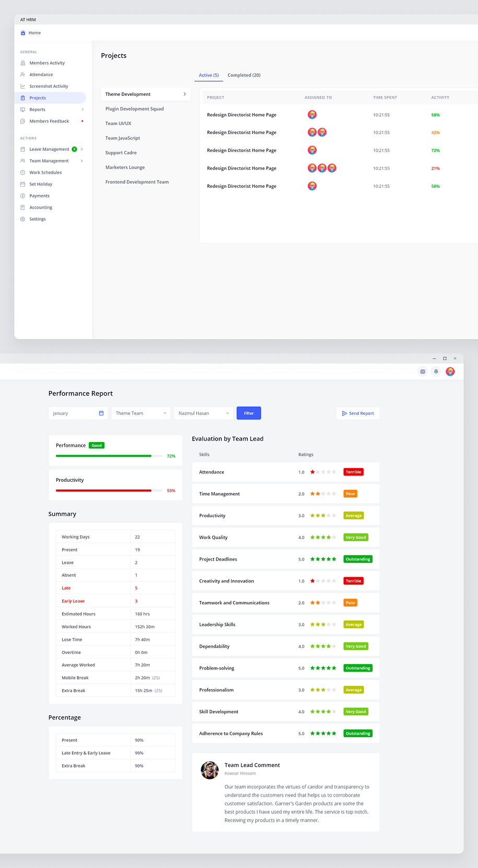Click the green Good performance badge

point(97,445)
